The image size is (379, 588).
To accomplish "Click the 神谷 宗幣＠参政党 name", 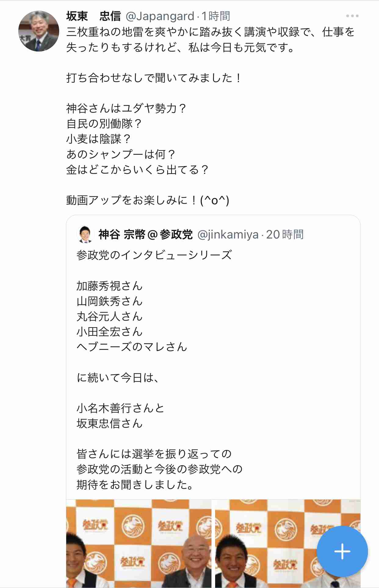I will click(x=146, y=235).
